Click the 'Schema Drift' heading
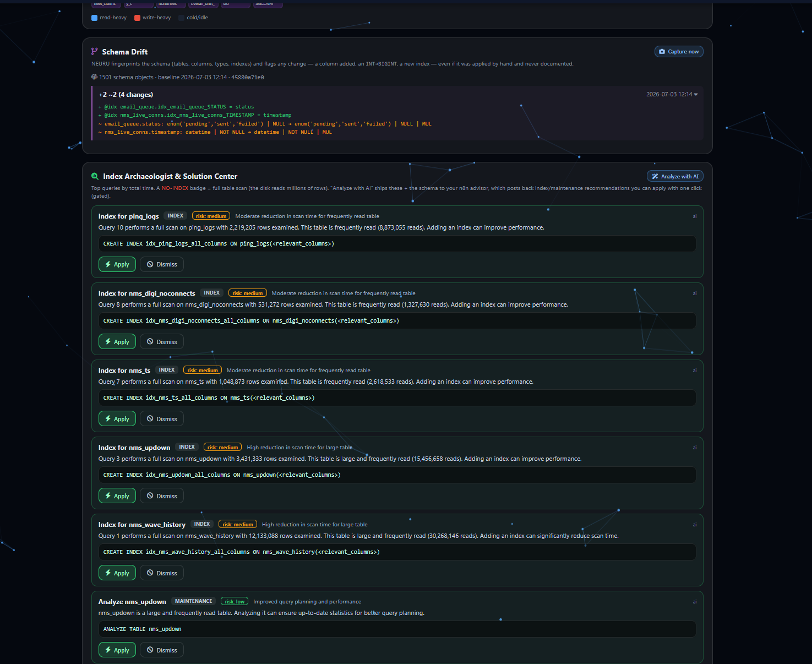Viewport: 812px width, 664px height. point(125,52)
